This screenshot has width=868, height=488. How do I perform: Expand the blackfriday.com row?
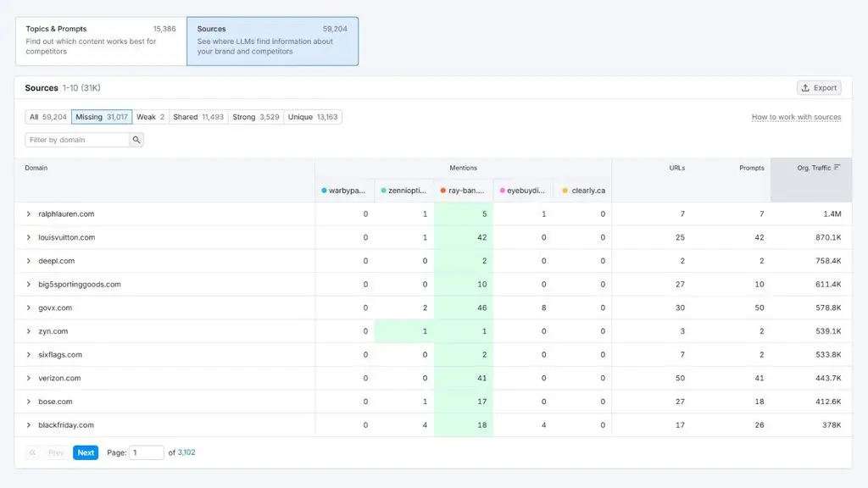(x=29, y=425)
